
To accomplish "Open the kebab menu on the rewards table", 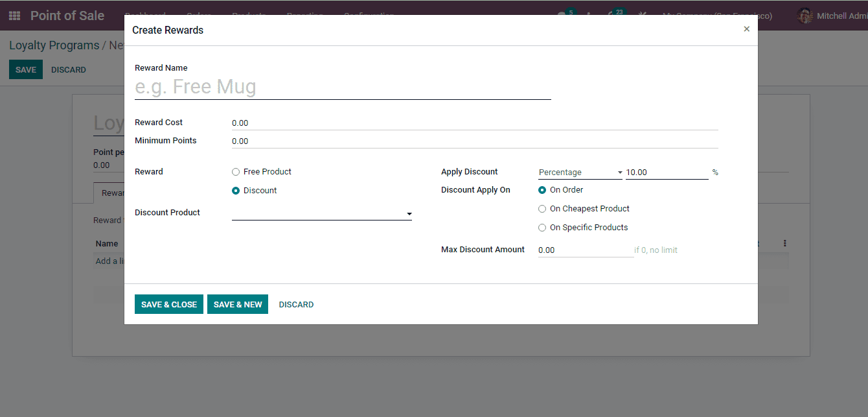I will [x=784, y=243].
